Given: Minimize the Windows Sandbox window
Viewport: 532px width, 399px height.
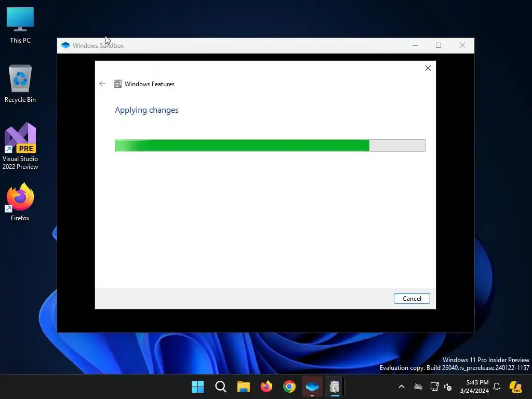Looking at the screenshot, I should (415, 46).
